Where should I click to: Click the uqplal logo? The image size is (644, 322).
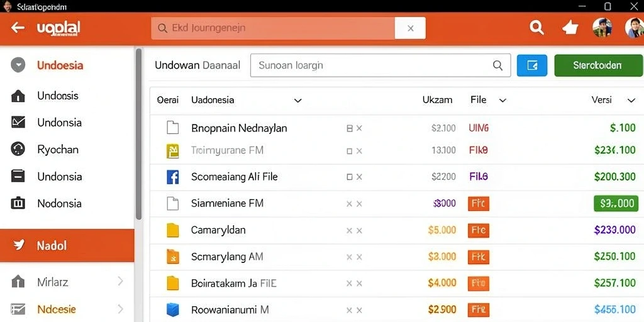58,28
